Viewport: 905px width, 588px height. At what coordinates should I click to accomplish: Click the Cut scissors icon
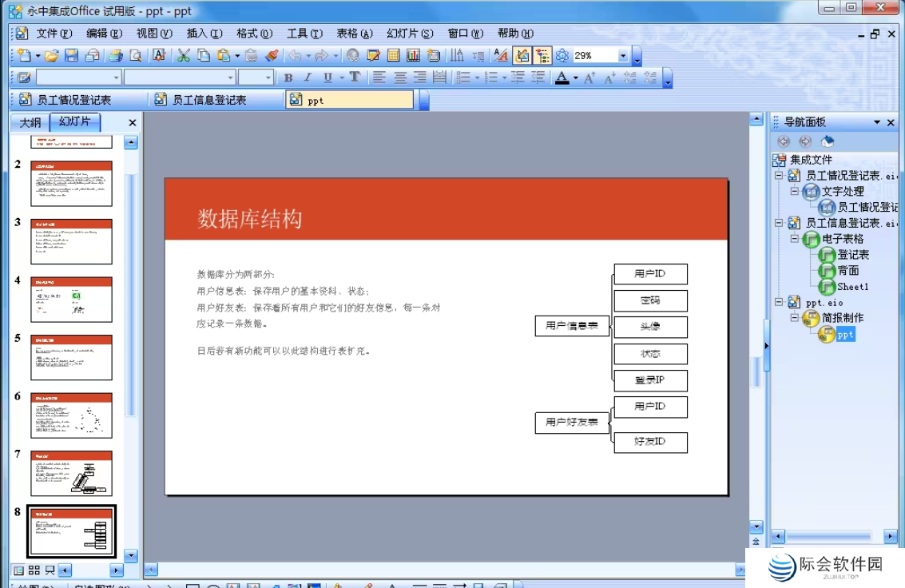click(x=184, y=56)
